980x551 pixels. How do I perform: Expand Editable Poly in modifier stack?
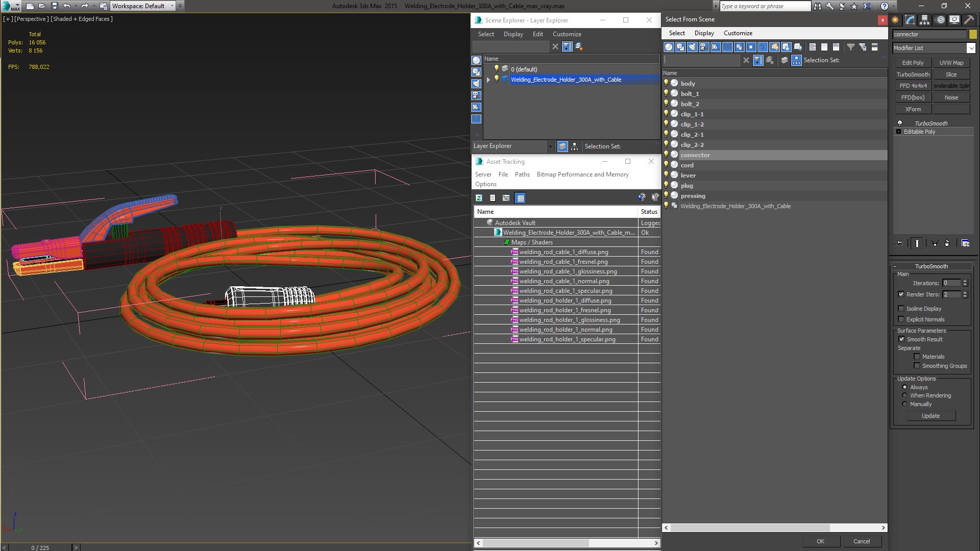pos(898,132)
